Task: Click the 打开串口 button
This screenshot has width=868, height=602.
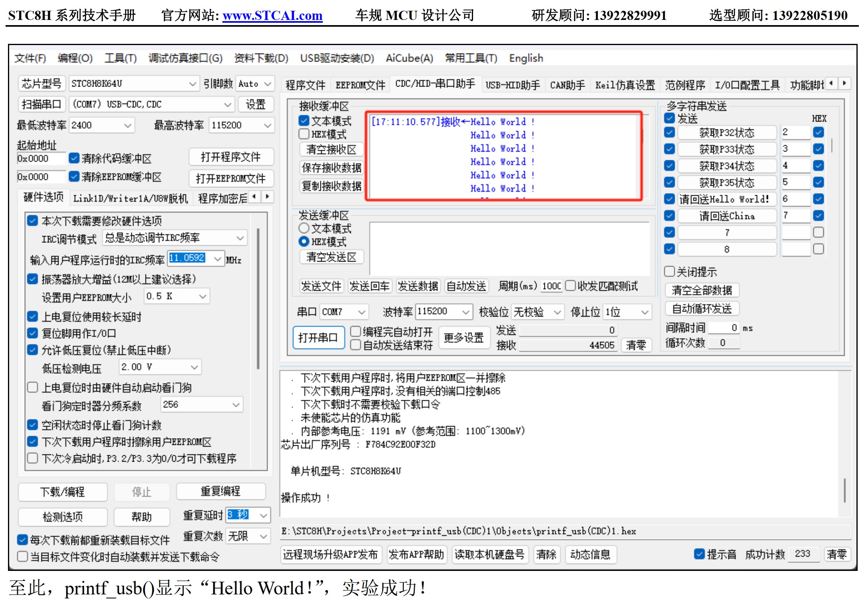Action: (318, 338)
